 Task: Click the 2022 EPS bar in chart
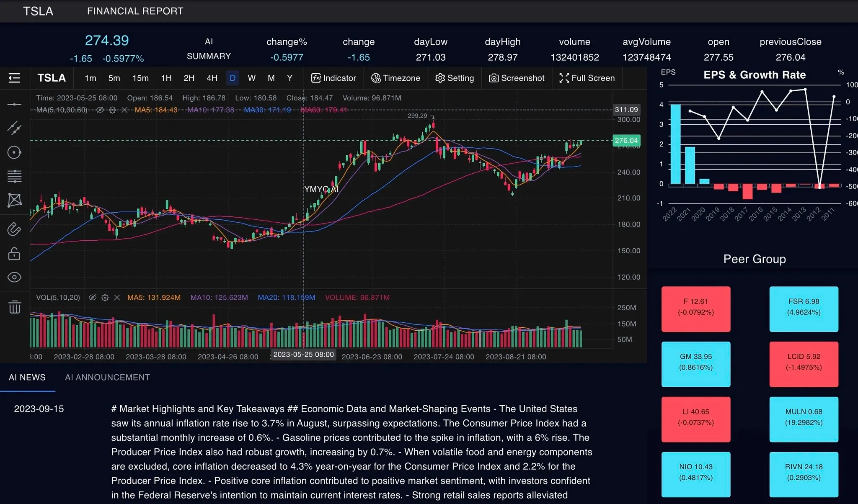pyautogui.click(x=675, y=144)
